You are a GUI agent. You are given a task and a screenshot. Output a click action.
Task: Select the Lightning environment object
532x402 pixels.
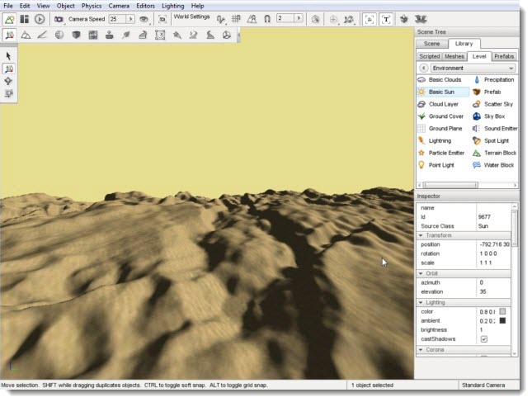[440, 141]
